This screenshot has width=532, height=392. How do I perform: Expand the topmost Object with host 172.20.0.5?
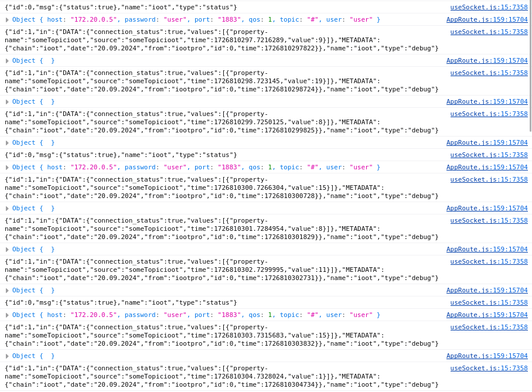8,20
